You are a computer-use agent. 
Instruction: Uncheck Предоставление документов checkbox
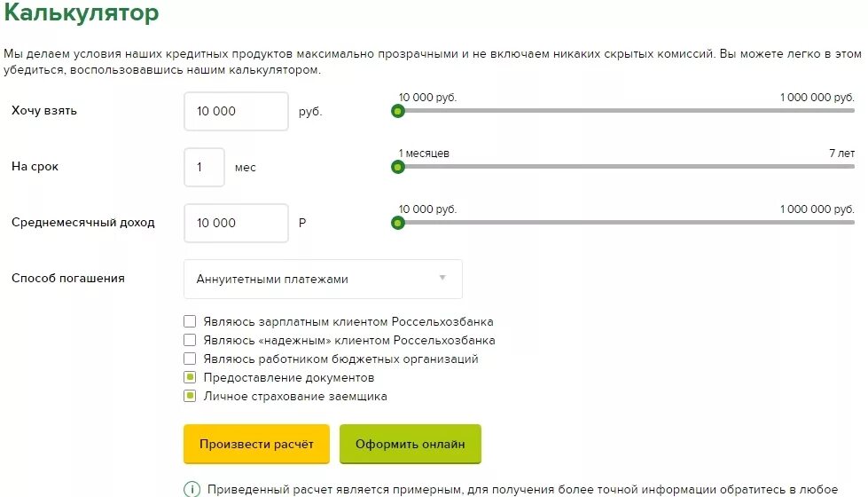(190, 377)
